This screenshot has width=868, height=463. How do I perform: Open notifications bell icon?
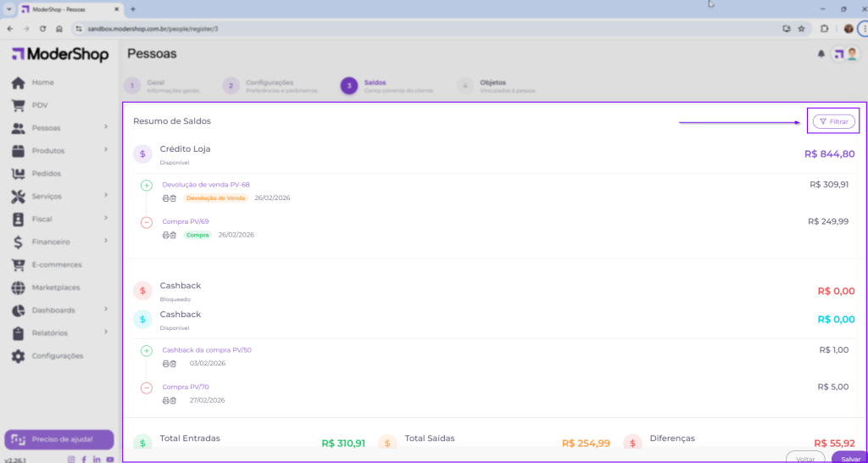(x=821, y=53)
